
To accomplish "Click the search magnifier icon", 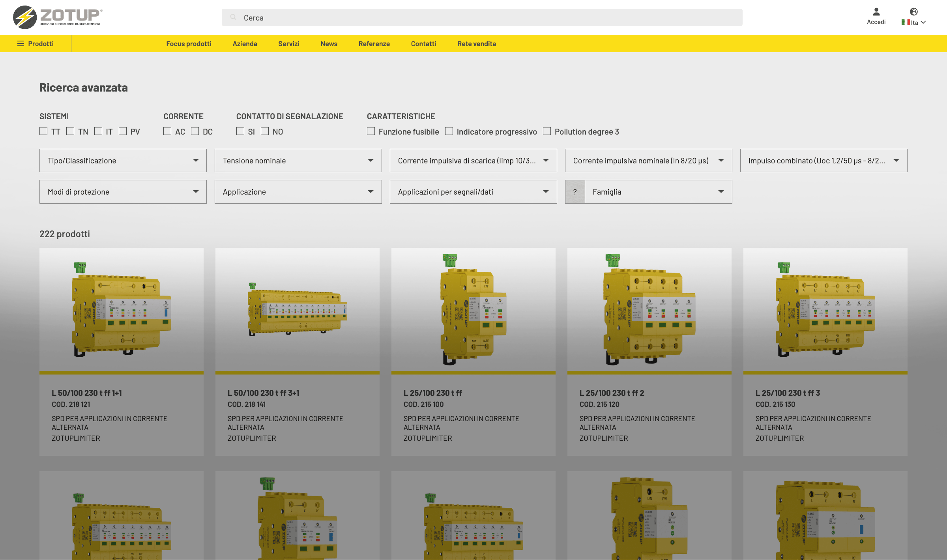I will [233, 17].
